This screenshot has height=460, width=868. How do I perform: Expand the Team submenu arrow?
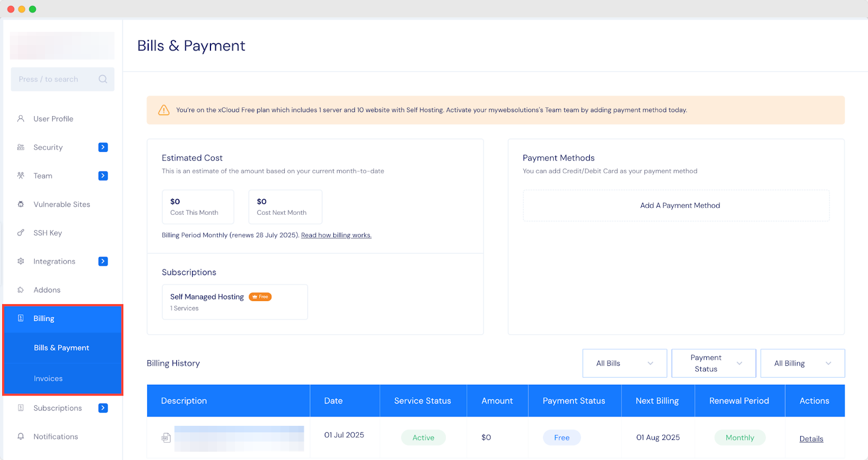pyautogui.click(x=103, y=176)
